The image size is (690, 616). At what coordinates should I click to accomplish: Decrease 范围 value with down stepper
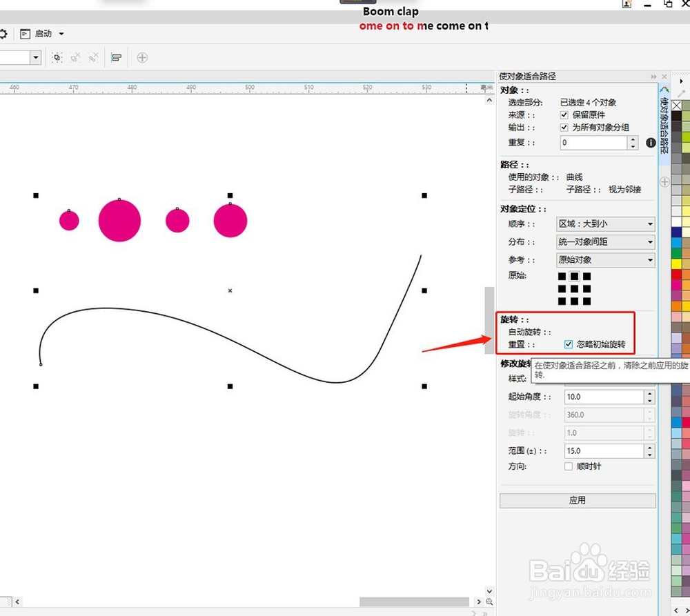650,455
